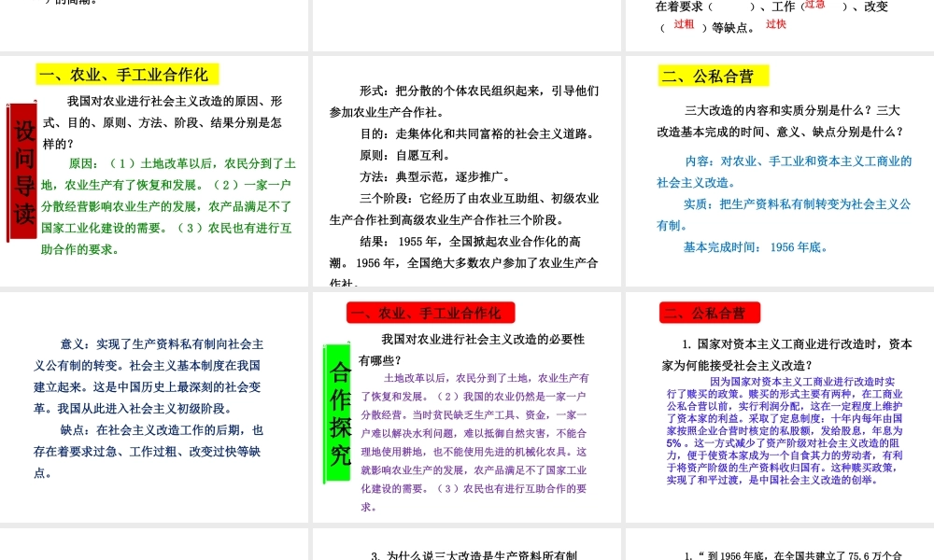Click the red answer text 过急
Viewport: 934px width, 560px height.
(x=814, y=4)
